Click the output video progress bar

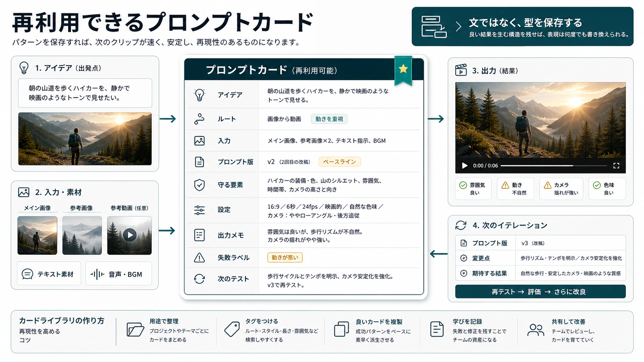coord(553,165)
